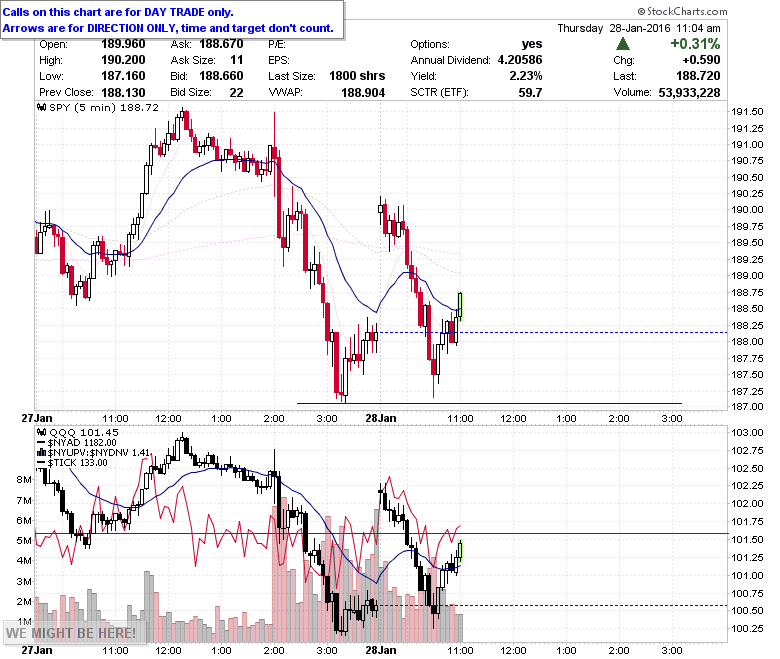Click the latest green SPY candle
This screenshot has width=780, height=659.
[460, 306]
